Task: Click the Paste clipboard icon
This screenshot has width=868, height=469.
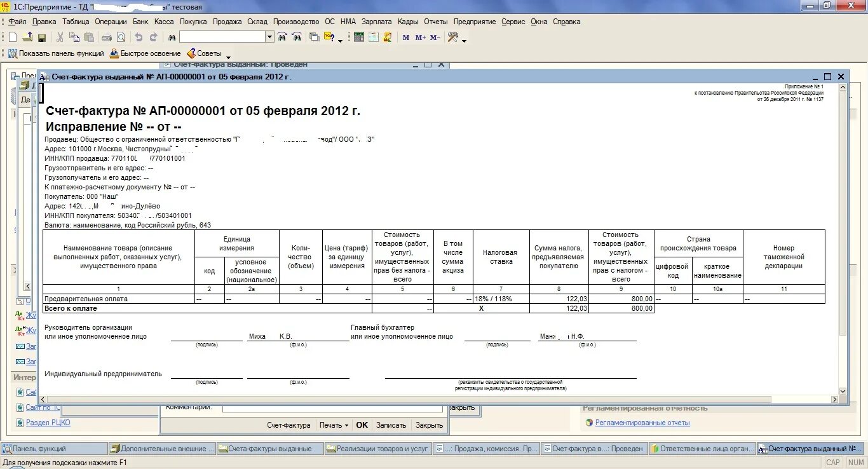Action: point(89,37)
